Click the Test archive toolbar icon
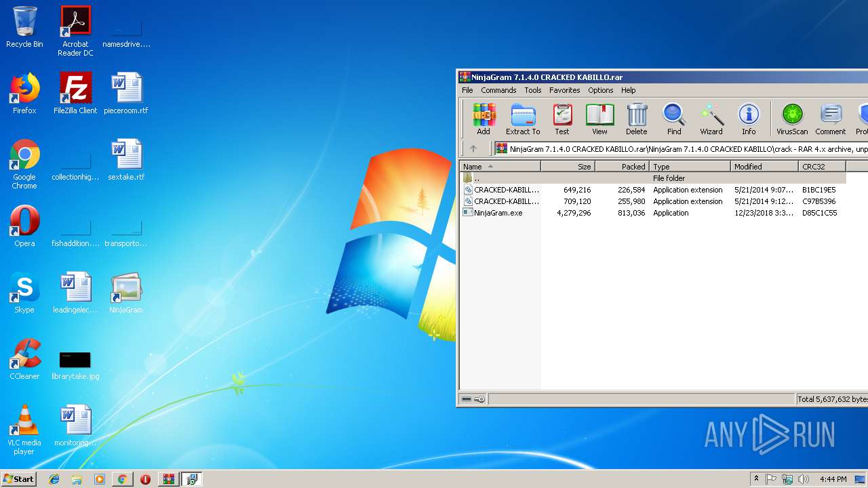868x488 pixels. (562, 119)
